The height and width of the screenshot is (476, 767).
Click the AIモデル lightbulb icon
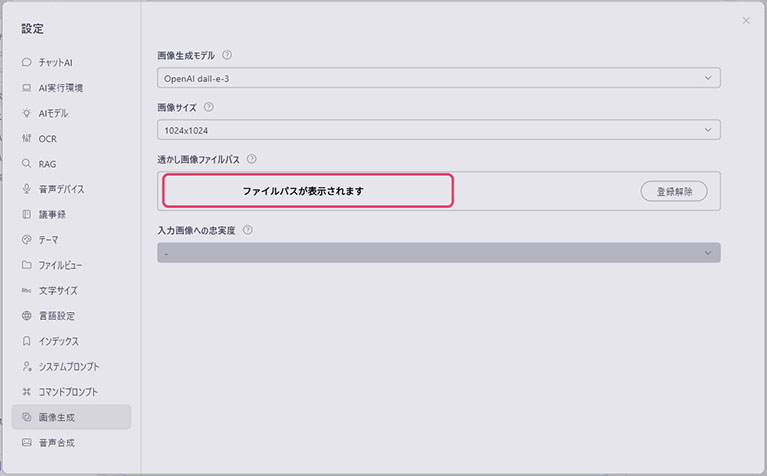(x=27, y=113)
